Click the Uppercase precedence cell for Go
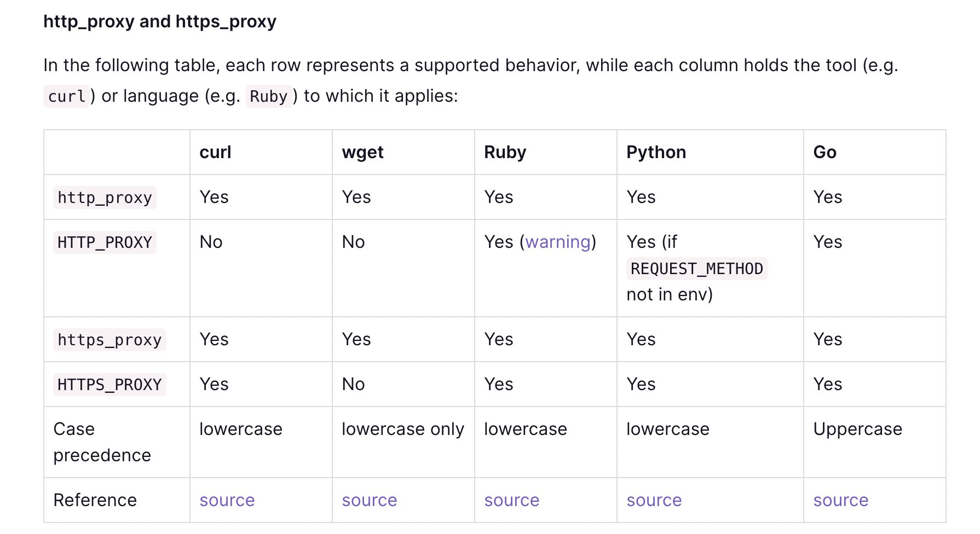 [857, 429]
